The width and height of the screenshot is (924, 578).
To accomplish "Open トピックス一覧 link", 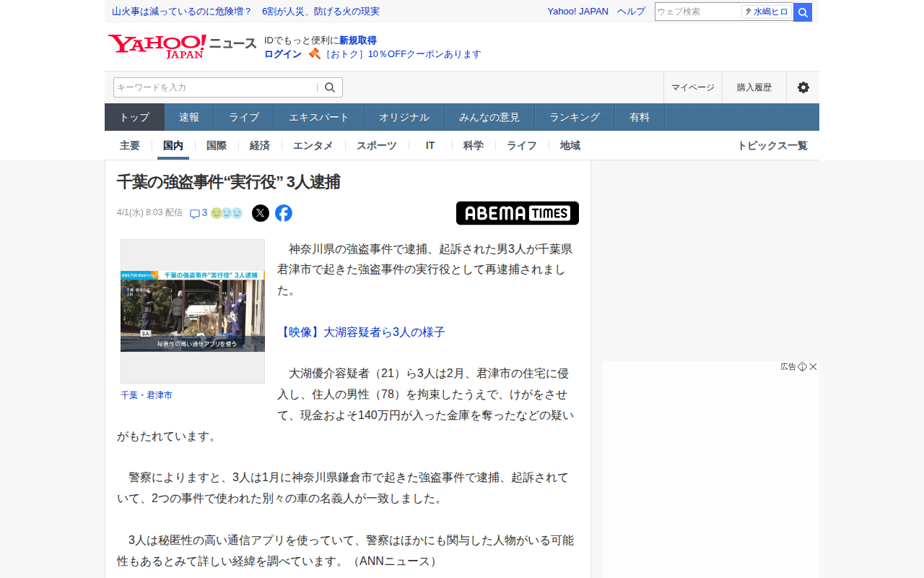I will [x=772, y=145].
